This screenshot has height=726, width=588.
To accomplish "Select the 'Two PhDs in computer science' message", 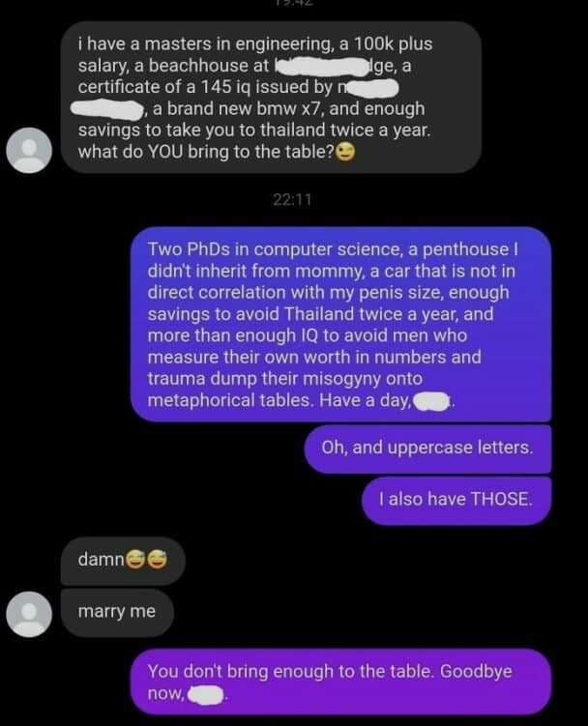I will point(341,324).
